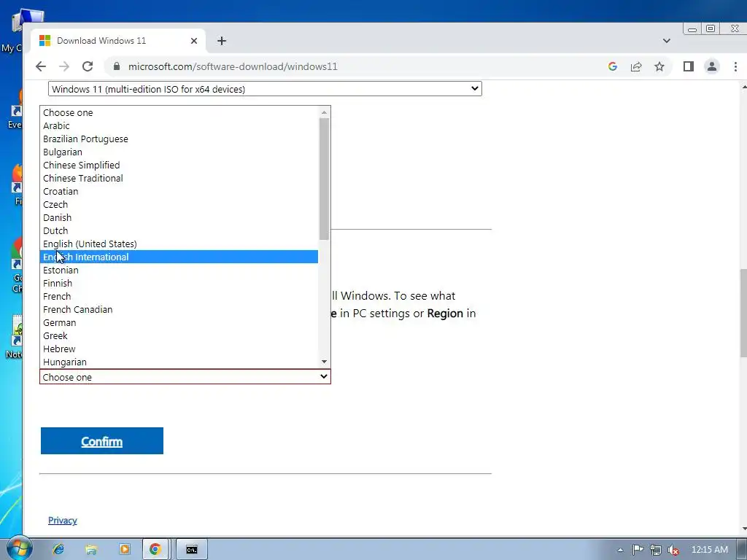Choose Chinese Traditional
This screenshot has height=560, width=747.
pos(179,178)
